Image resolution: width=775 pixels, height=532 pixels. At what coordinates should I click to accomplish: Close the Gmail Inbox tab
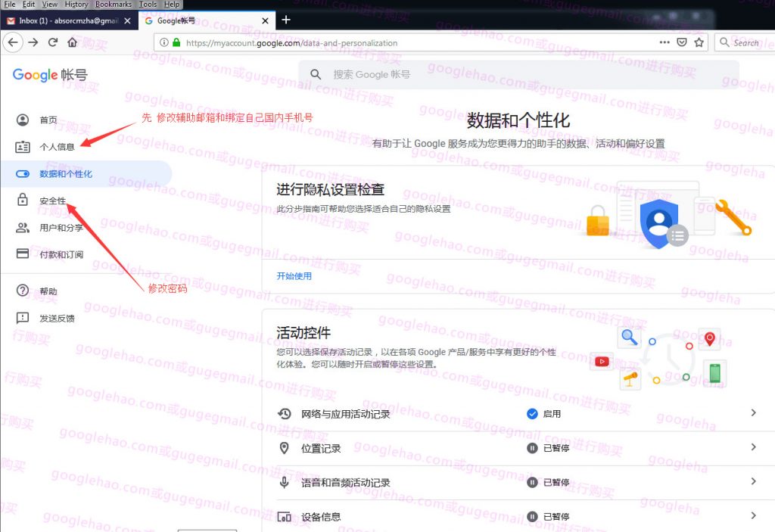pyautogui.click(x=127, y=20)
